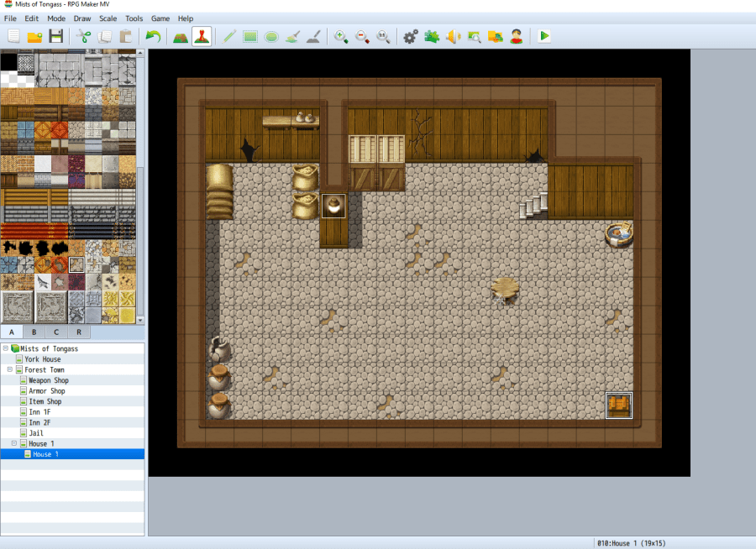Open the Tools menu
756x549 pixels.
pos(134,18)
